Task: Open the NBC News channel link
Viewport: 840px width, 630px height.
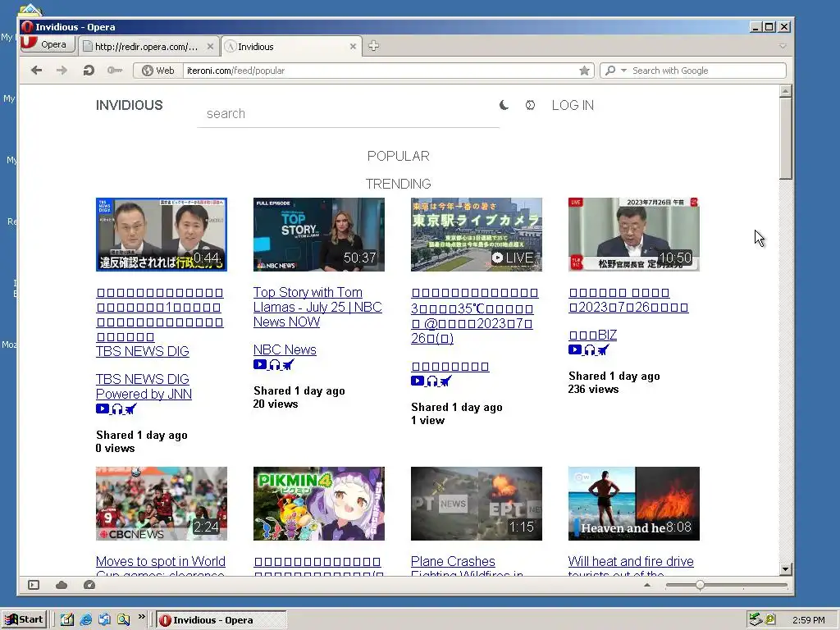Action: pos(285,349)
